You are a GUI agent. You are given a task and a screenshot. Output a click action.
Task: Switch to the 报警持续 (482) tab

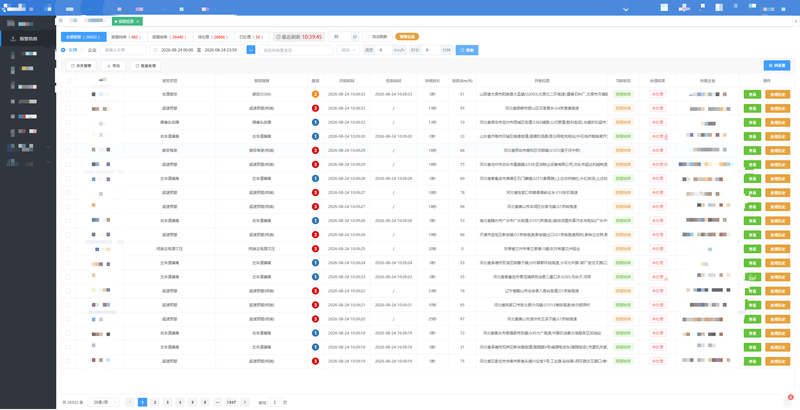[x=127, y=37]
